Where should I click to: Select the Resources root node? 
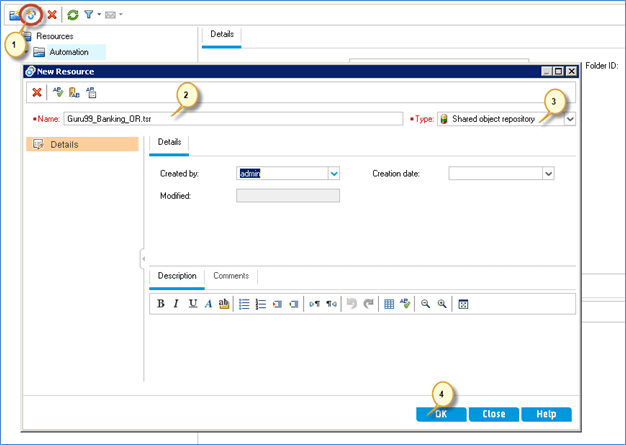click(55, 36)
